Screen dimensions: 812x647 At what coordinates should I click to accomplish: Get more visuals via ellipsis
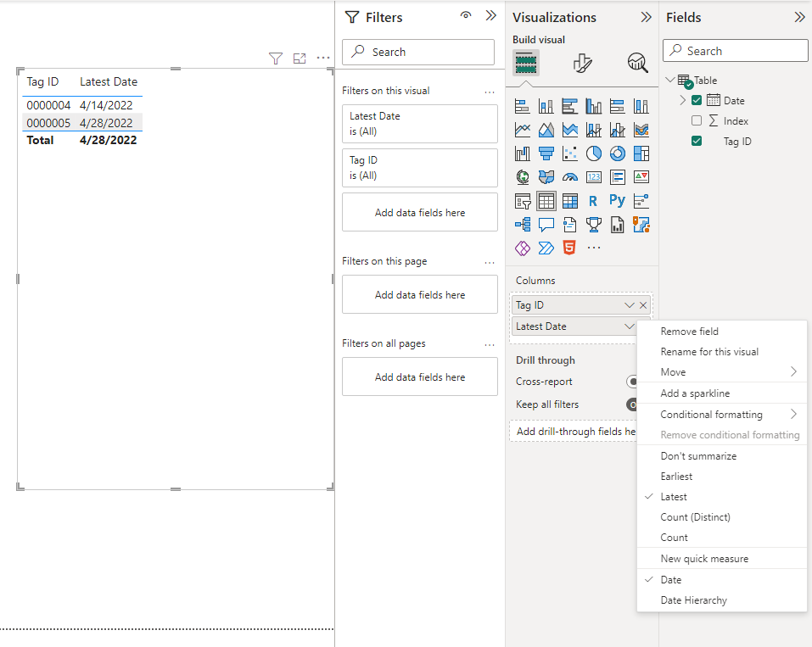[x=594, y=248]
